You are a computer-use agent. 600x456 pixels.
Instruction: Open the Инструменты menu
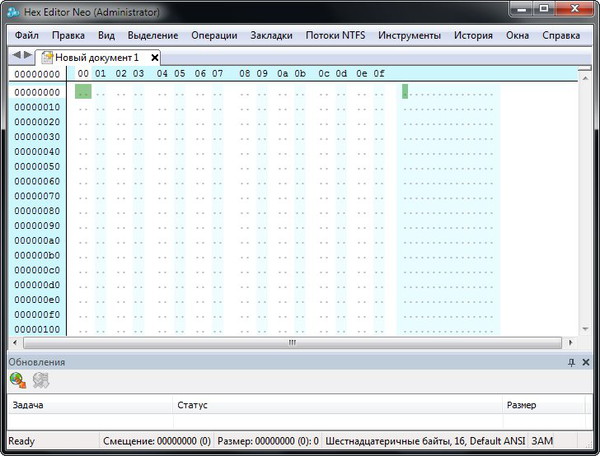tap(410, 36)
